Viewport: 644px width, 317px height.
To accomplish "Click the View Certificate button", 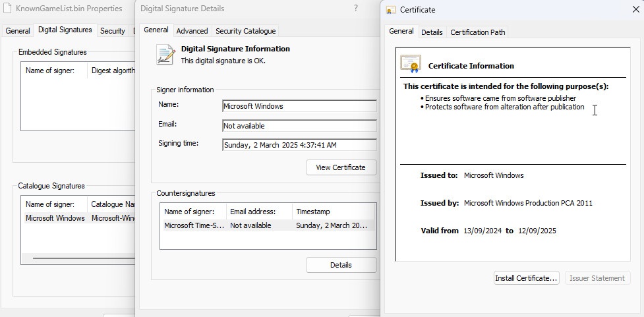I will click(x=341, y=167).
